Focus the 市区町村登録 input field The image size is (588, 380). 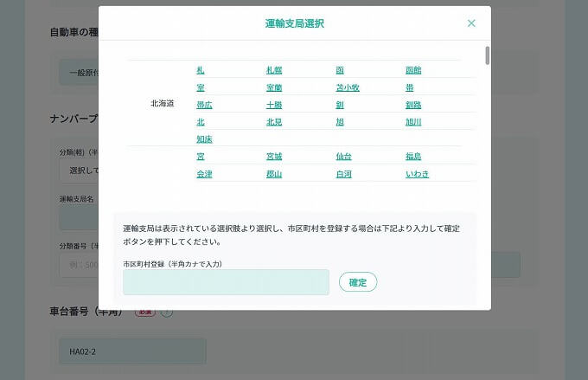226,282
